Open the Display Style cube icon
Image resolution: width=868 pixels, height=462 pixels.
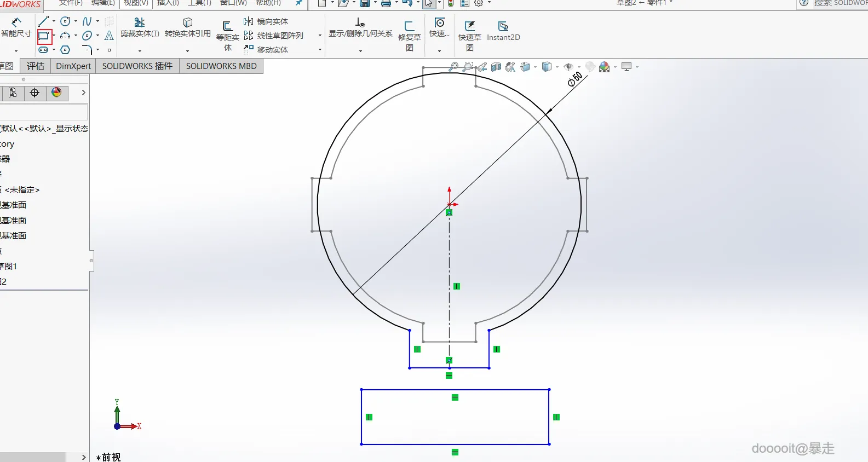point(547,67)
